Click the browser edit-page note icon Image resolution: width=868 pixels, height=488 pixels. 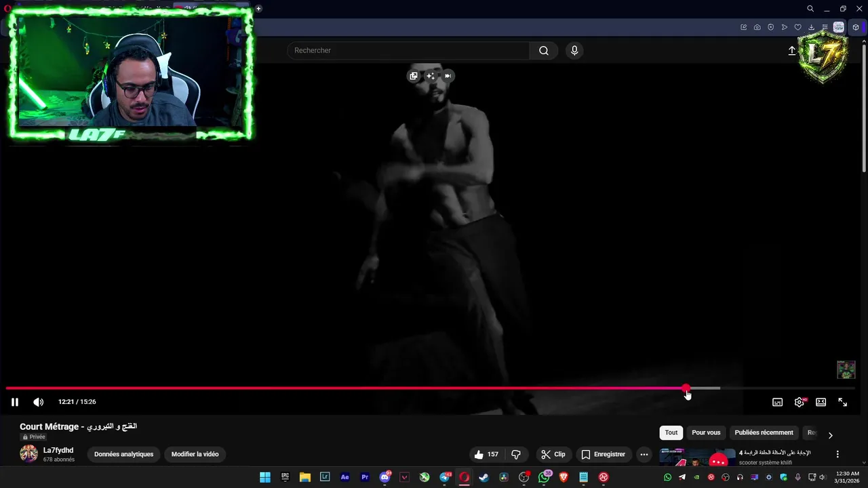(744, 27)
